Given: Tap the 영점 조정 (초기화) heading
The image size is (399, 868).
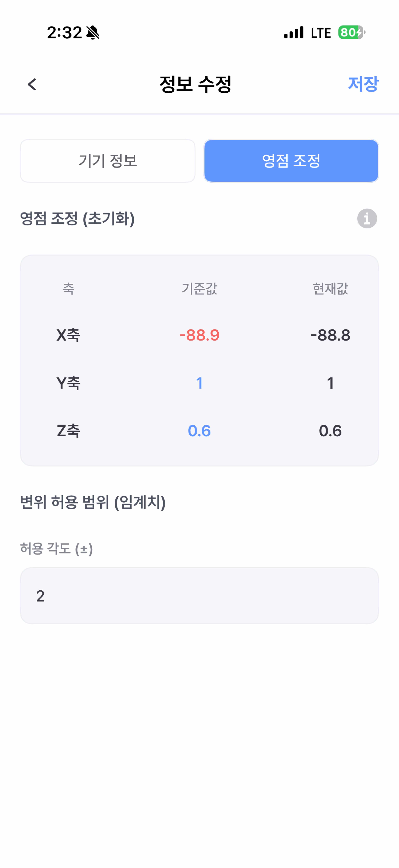Looking at the screenshot, I should click(x=77, y=219).
